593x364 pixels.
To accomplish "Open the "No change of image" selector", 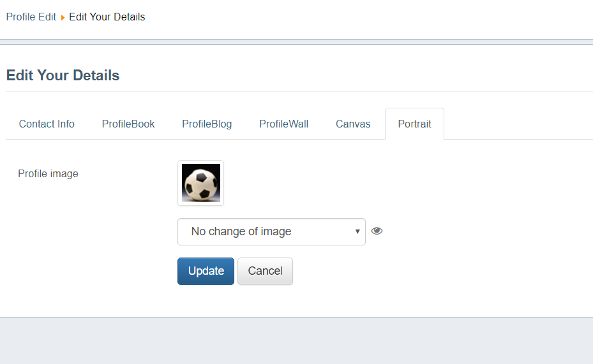I will click(x=271, y=231).
